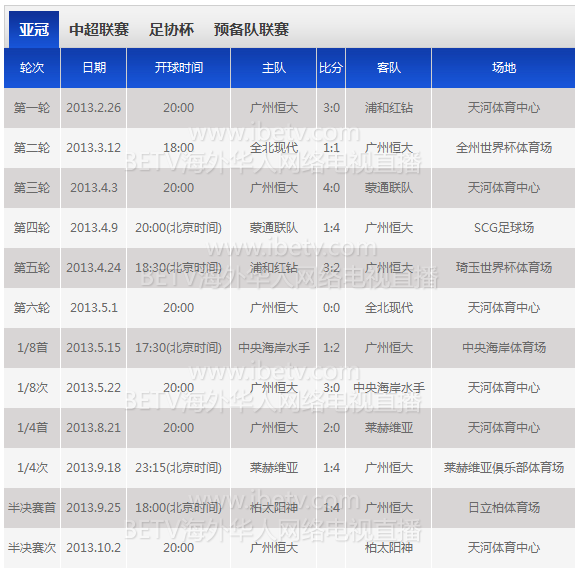This screenshot has width=575, height=570.
Task: Click the 日期 column header
Action: coord(94,68)
